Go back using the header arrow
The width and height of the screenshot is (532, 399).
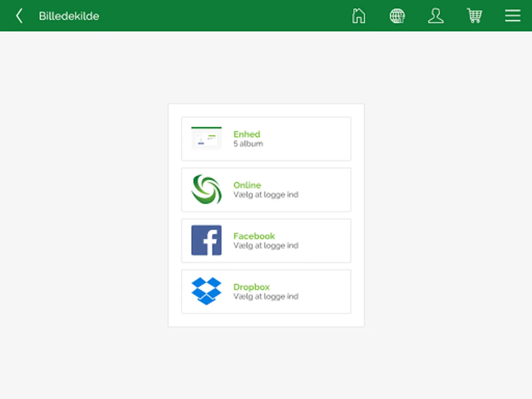pyautogui.click(x=19, y=16)
